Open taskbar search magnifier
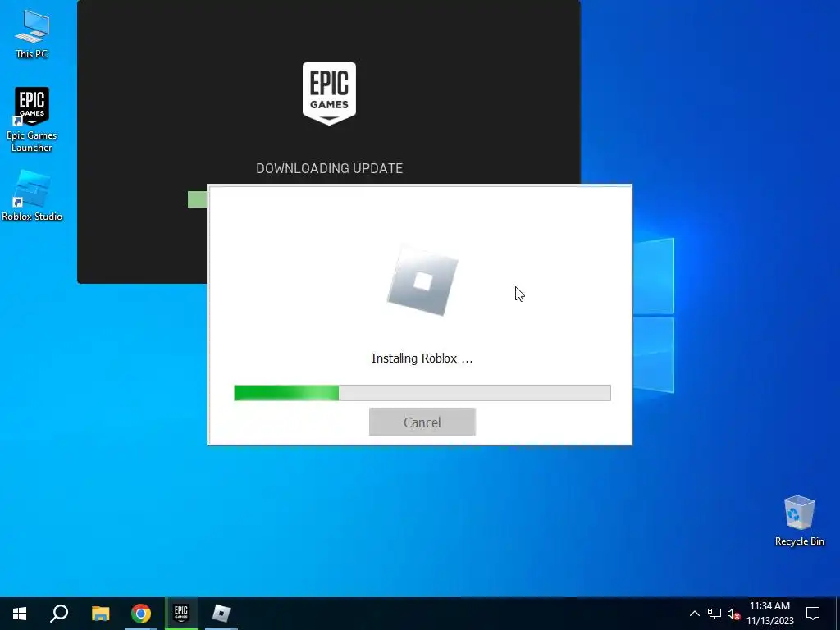The height and width of the screenshot is (630, 840). (x=59, y=614)
